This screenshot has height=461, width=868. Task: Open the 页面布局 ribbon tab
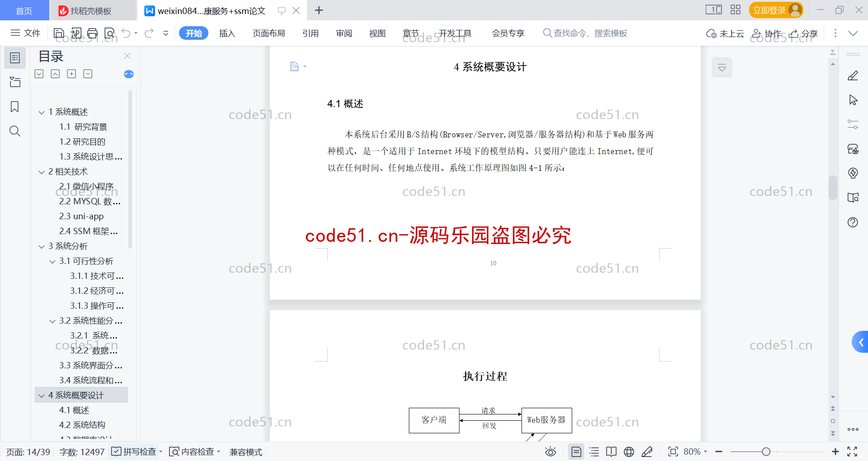point(269,33)
